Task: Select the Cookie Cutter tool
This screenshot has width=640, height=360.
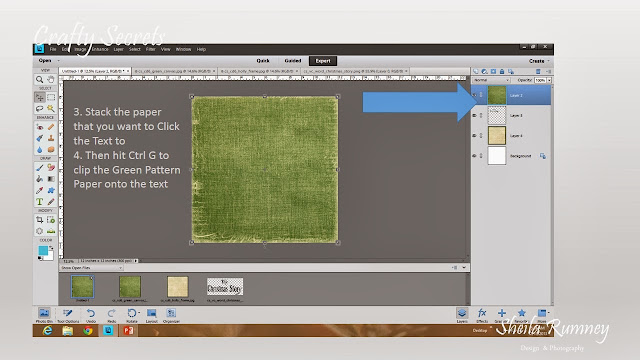Action: (x=40, y=231)
